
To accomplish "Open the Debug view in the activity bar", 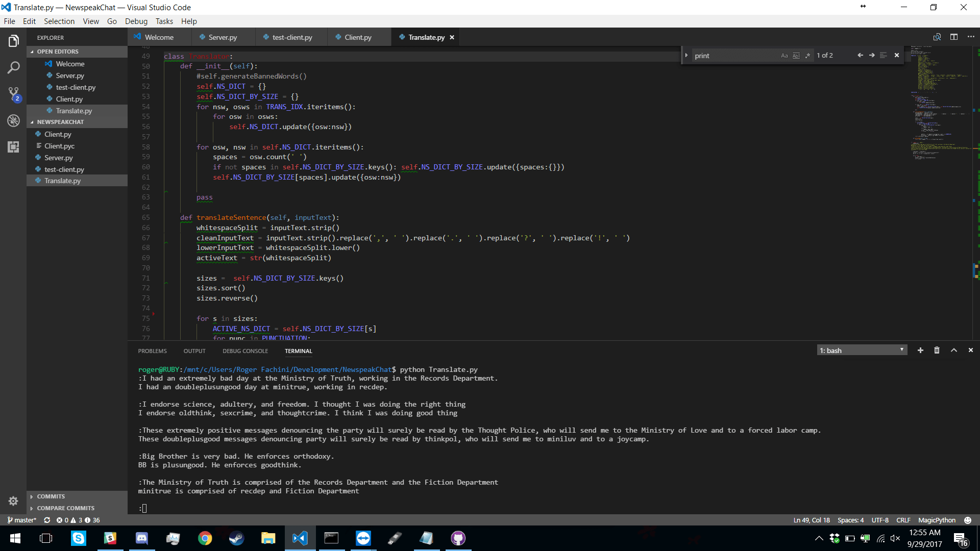I will click(14, 121).
